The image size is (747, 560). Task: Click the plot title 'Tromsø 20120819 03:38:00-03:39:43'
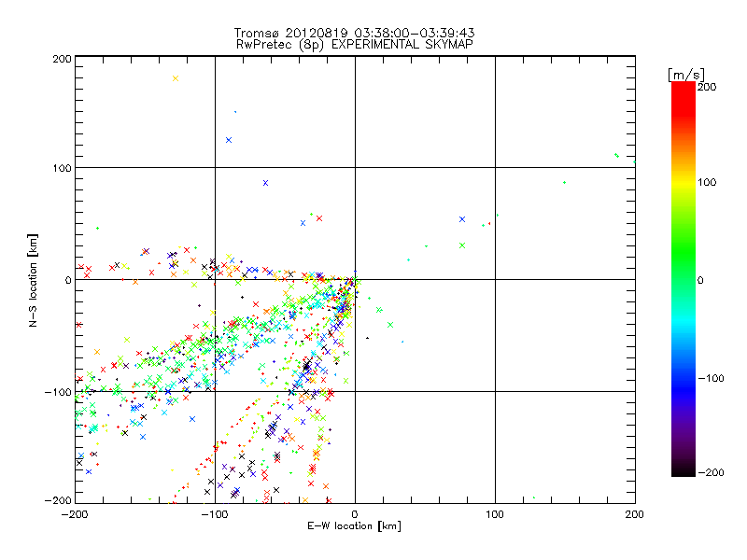click(x=354, y=33)
